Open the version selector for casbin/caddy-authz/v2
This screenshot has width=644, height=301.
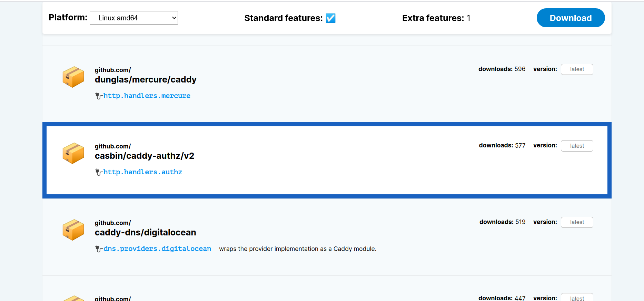577,146
